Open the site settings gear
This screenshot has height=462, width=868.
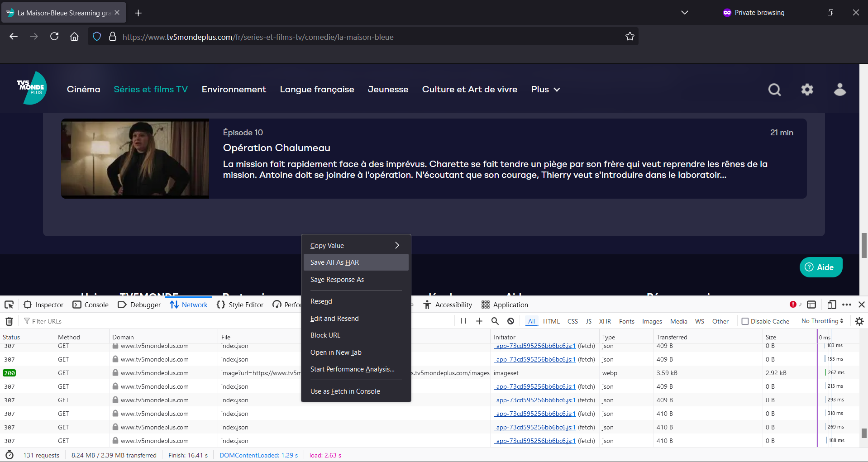click(807, 90)
